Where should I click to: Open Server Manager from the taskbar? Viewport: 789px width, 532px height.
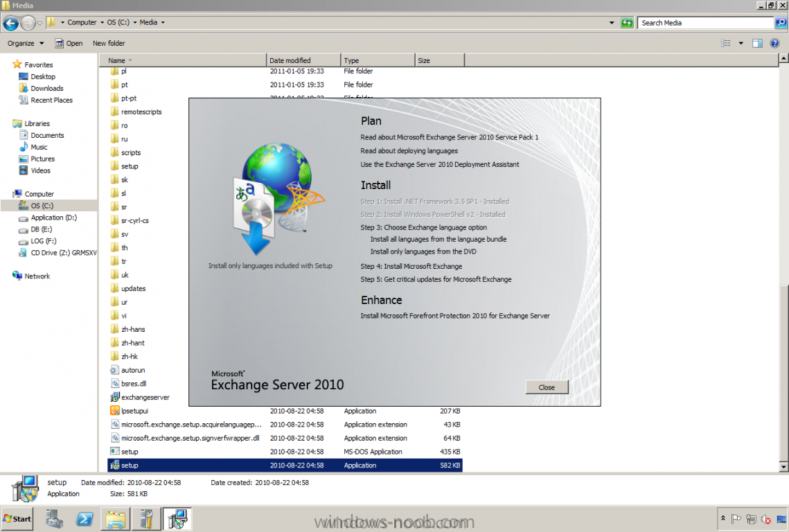tap(54, 519)
